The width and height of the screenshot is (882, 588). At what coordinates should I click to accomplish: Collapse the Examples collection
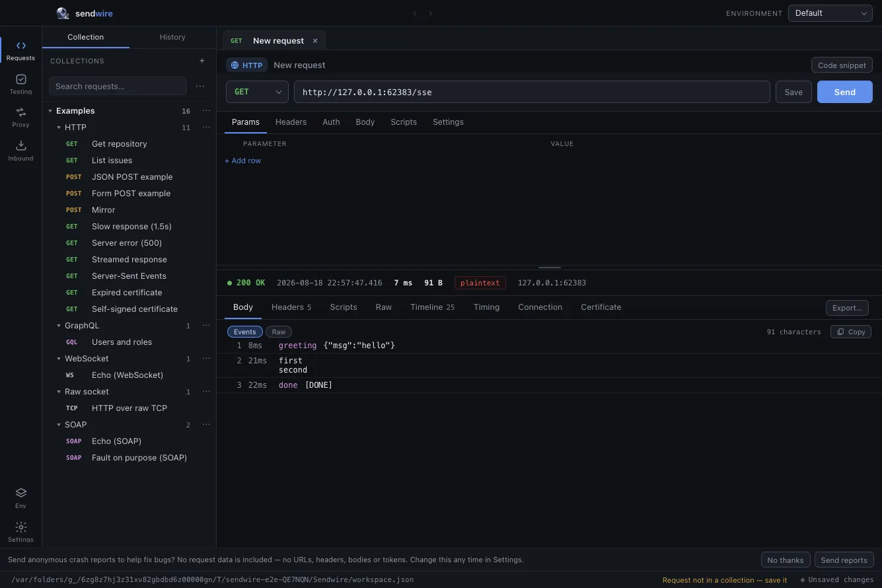(50, 111)
